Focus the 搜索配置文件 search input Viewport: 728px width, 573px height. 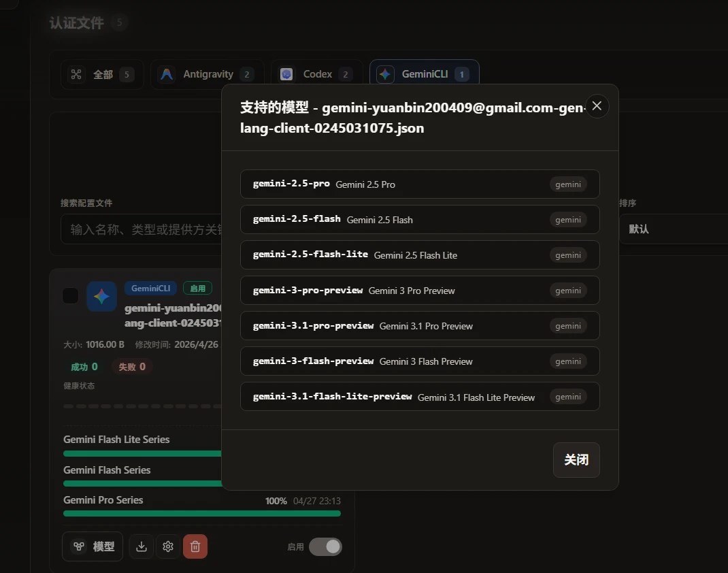tap(142, 229)
